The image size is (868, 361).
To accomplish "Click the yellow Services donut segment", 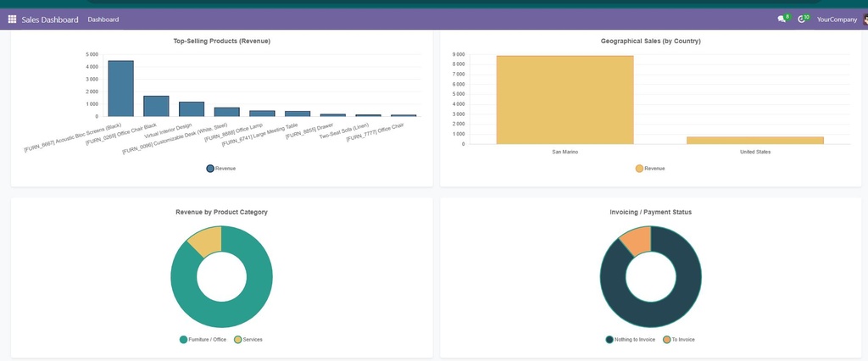I will pos(207,242).
